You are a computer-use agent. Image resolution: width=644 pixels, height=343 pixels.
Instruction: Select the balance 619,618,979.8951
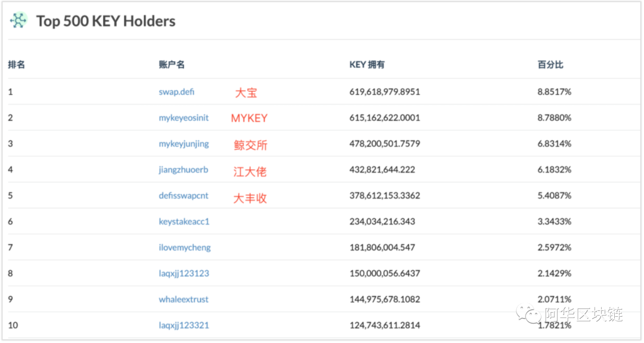[x=385, y=92]
